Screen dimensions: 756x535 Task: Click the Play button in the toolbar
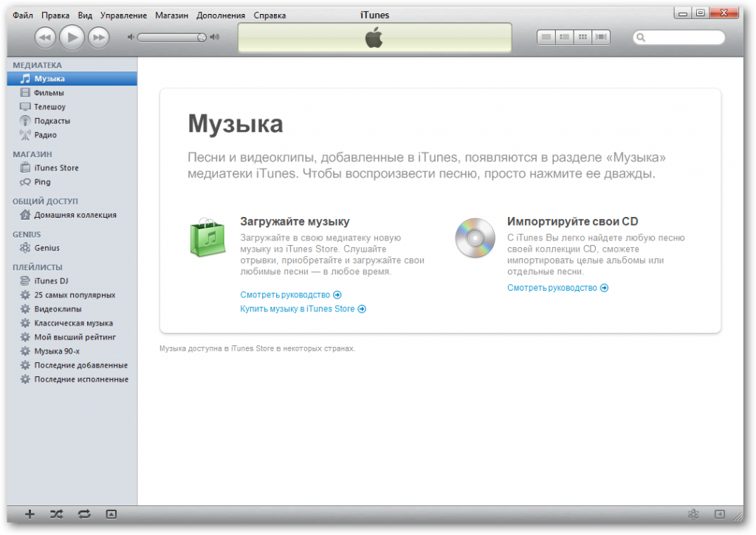[72, 37]
